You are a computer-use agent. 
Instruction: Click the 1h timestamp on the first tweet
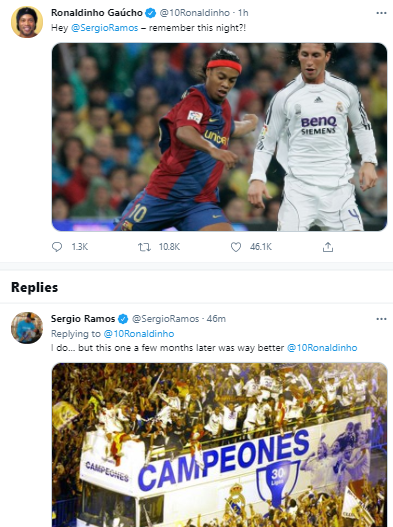(x=243, y=13)
